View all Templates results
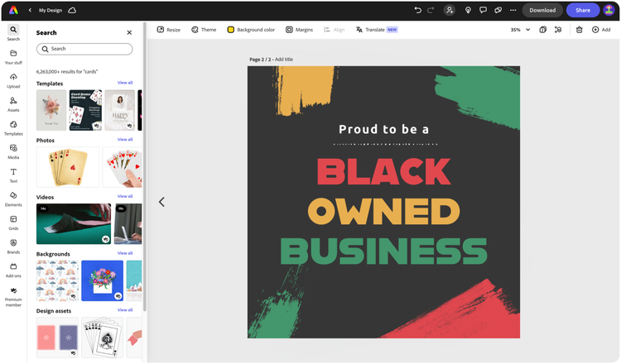This screenshot has width=621, height=364. [x=125, y=83]
